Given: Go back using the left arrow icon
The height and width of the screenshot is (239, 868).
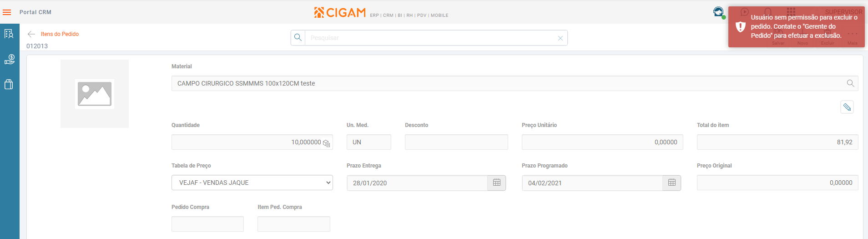Looking at the screenshot, I should [x=31, y=34].
